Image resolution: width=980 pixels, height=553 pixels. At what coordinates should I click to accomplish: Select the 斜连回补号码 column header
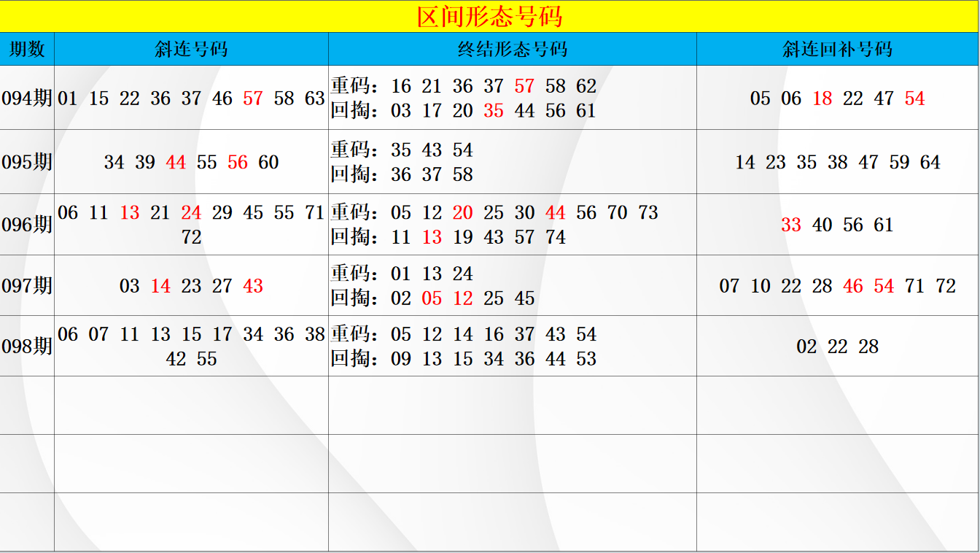pos(837,49)
